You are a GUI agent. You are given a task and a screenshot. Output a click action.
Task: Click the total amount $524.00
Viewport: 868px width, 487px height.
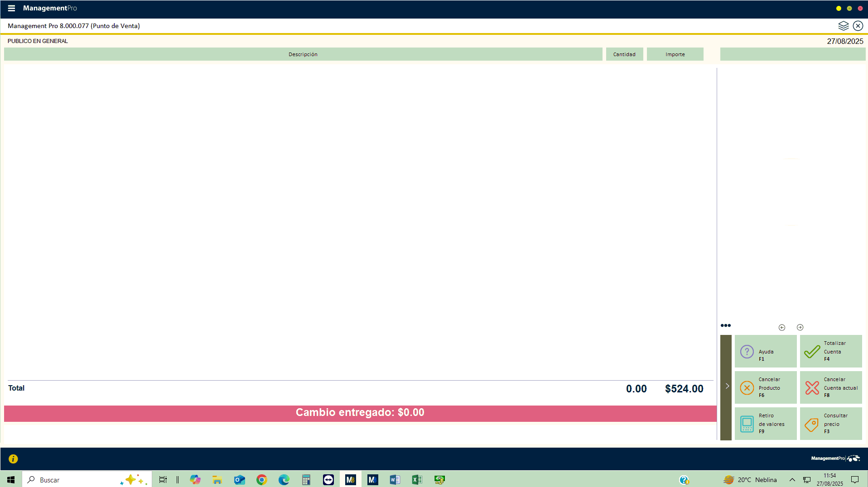(684, 389)
